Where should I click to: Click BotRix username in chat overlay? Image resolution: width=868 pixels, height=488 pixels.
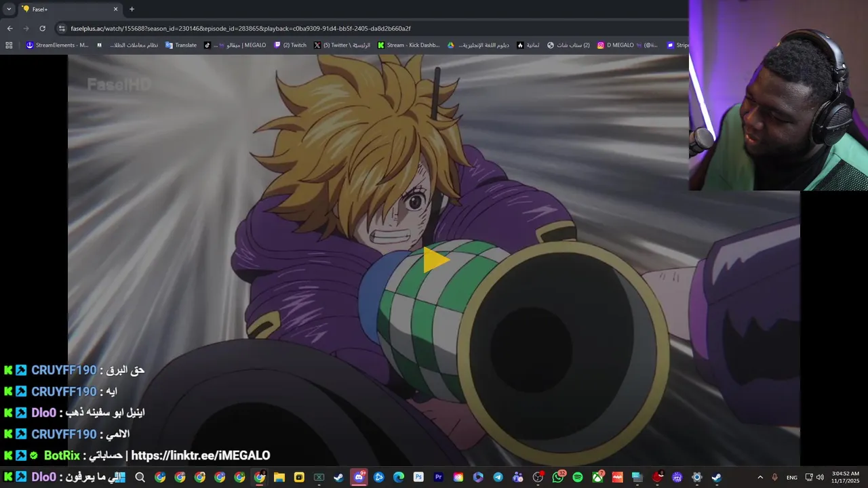click(x=62, y=455)
